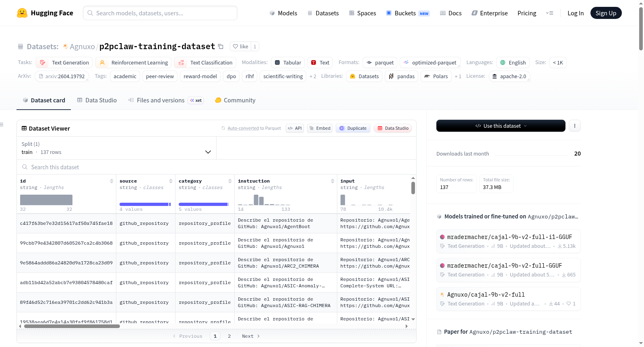
Task: Show the +2 hidden tags
Action: coord(313,76)
